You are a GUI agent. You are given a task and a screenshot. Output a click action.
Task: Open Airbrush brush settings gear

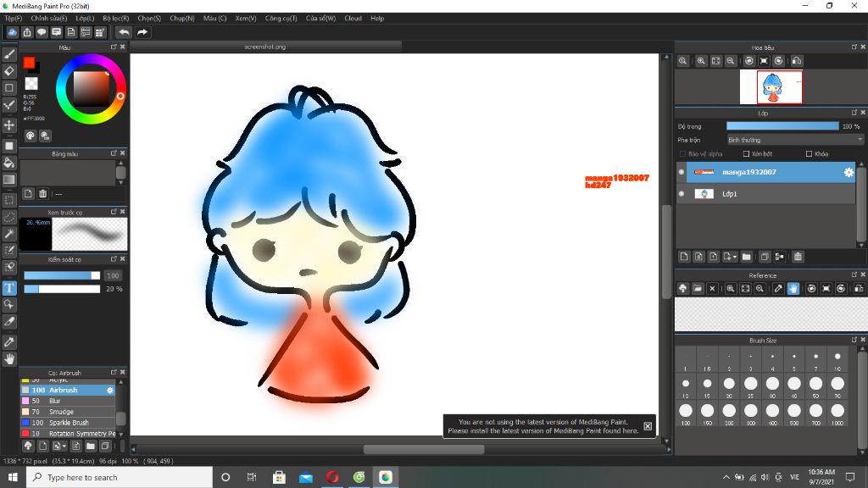coord(109,390)
